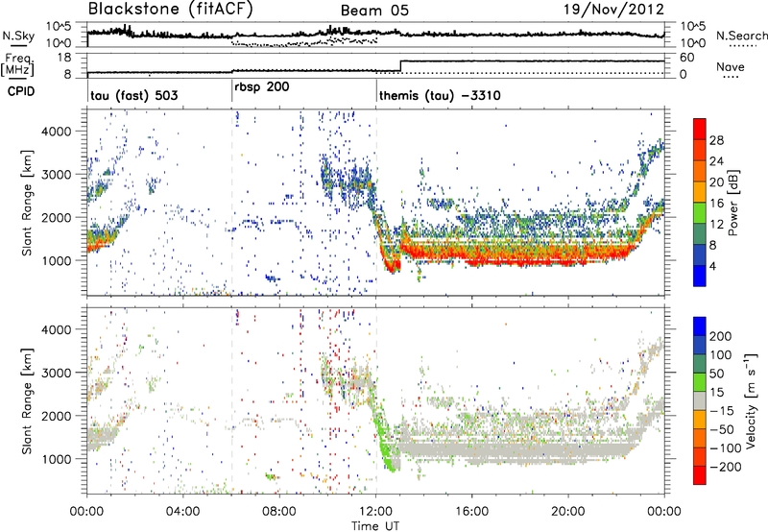Select the "18" frequency axis tick label
The image size is (768, 532).
click(x=64, y=58)
